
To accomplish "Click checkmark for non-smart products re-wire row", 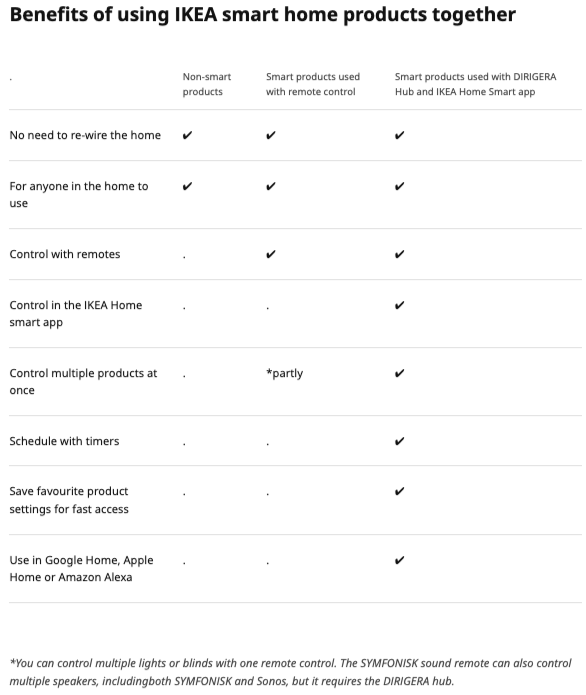I will (x=188, y=135).
